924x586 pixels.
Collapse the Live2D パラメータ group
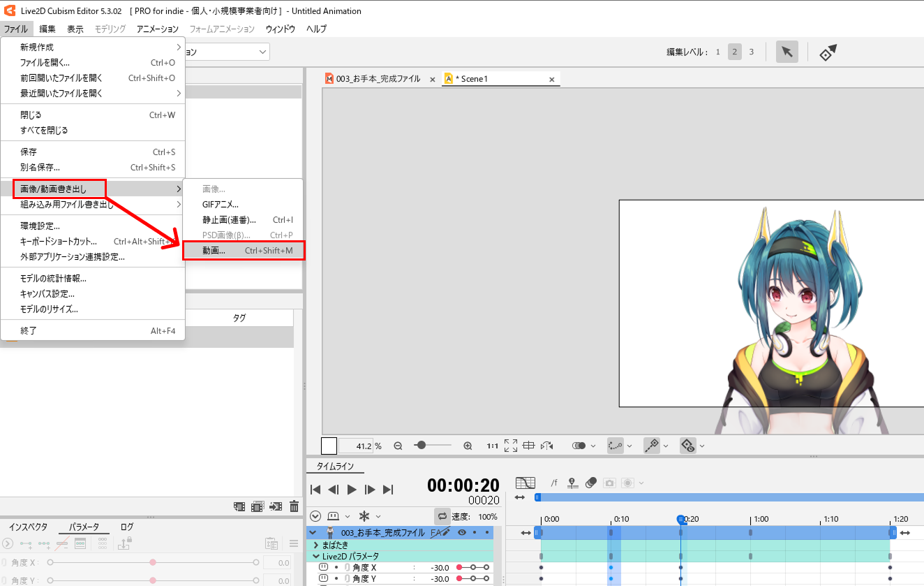(x=316, y=556)
